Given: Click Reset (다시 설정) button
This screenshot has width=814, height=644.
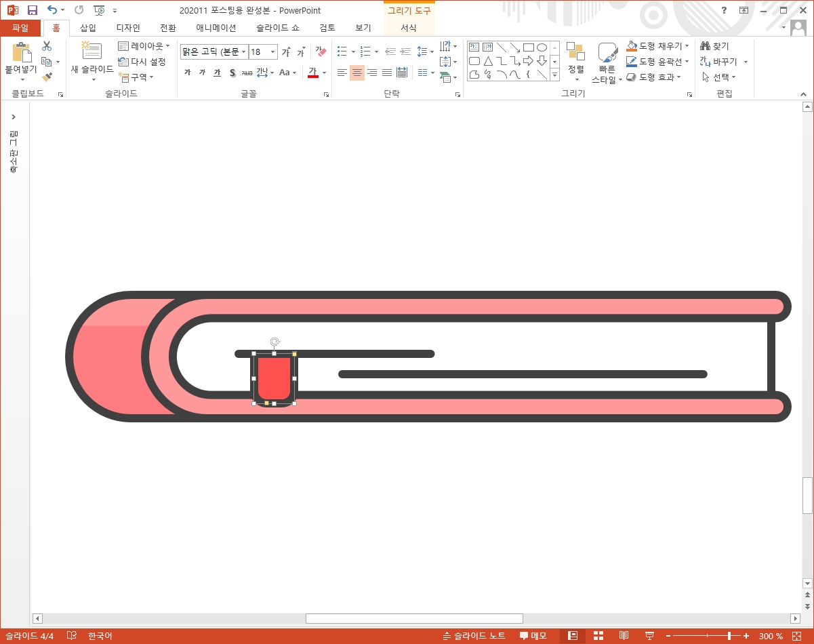Looking at the screenshot, I should tap(142, 62).
